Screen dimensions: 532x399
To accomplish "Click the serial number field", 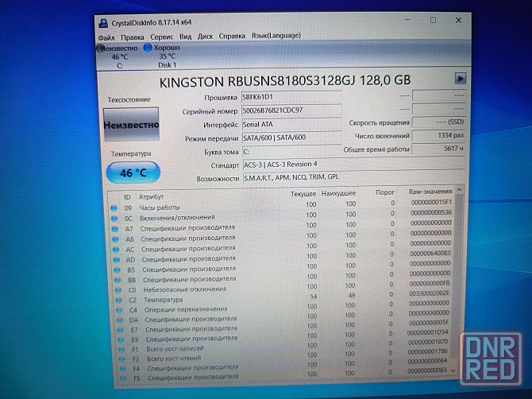I will click(x=291, y=110).
